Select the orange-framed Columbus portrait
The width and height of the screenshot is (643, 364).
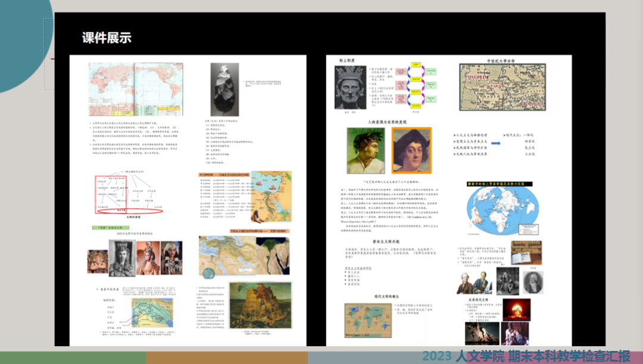(x=411, y=150)
